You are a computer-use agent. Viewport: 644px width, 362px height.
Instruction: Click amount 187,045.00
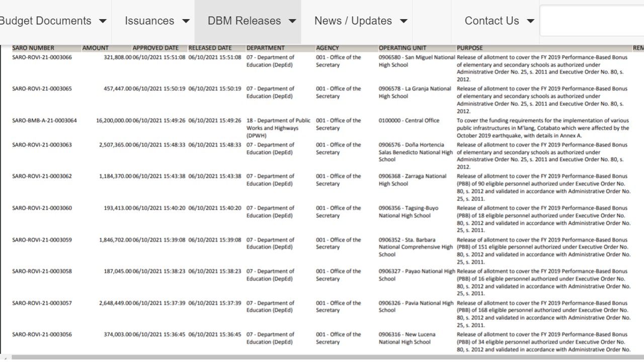pyautogui.click(x=118, y=271)
